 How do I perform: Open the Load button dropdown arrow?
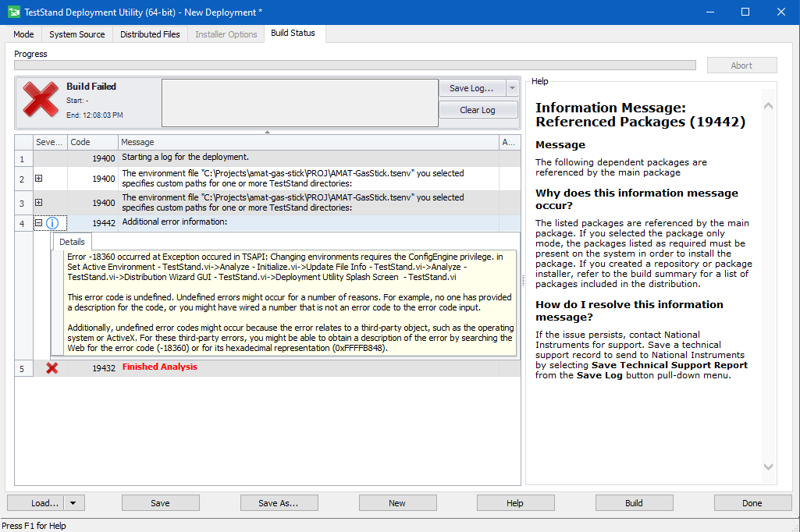(73, 503)
